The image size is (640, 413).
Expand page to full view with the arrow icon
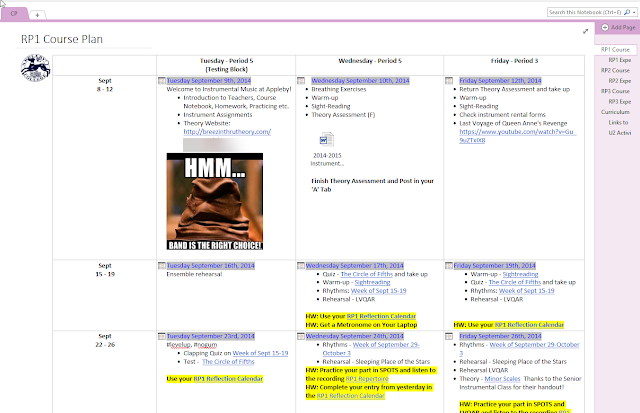(585, 31)
